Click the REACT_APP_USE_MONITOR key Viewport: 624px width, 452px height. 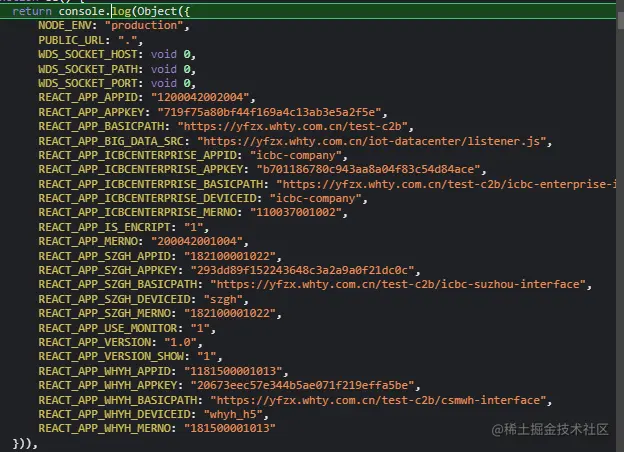pos(108,328)
